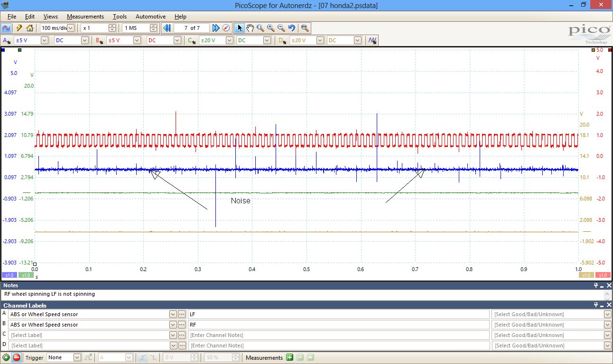The width and height of the screenshot is (613, 364).
Task: Click the channel C Enter Channel Notes field
Action: [x=339, y=335]
